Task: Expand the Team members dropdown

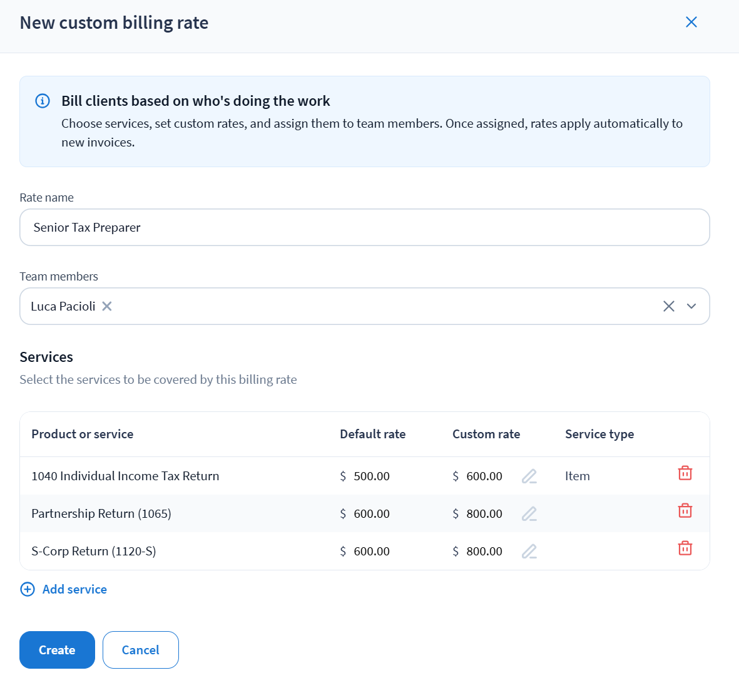Action: tap(691, 306)
